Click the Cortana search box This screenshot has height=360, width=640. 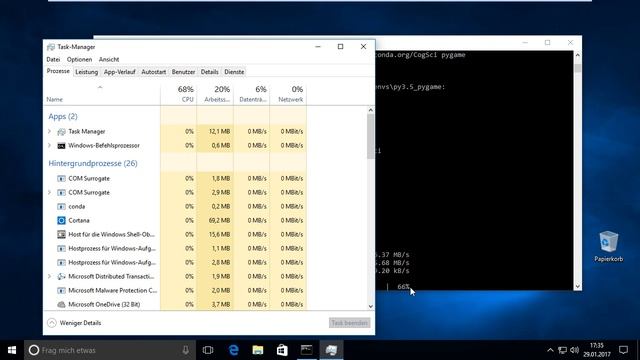coord(110,350)
